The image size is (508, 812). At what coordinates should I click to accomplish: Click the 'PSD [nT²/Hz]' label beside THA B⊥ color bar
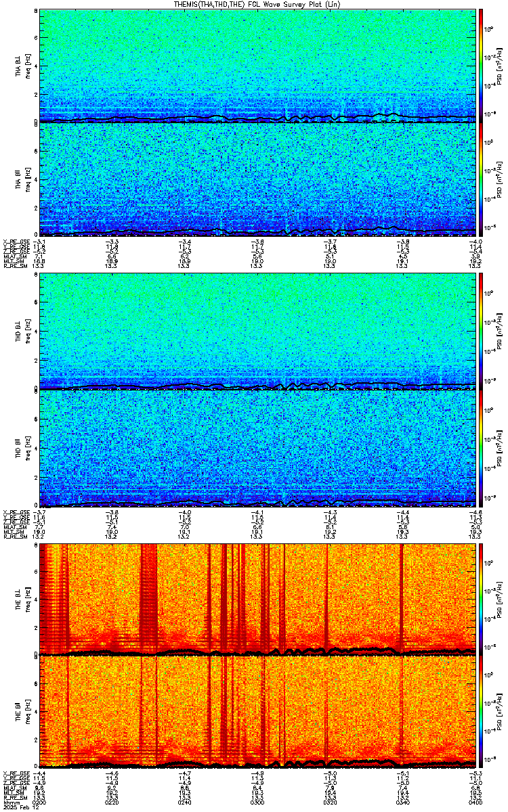500,66
